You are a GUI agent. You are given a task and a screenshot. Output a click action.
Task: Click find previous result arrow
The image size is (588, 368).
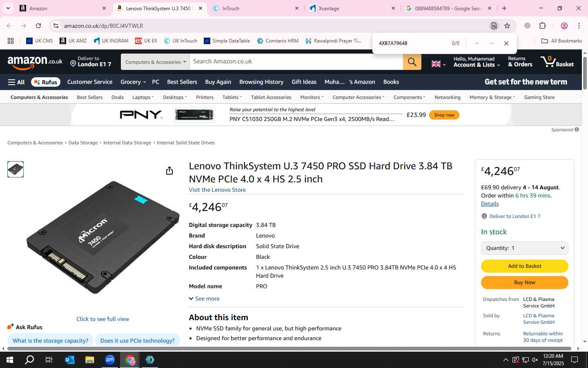(477, 43)
